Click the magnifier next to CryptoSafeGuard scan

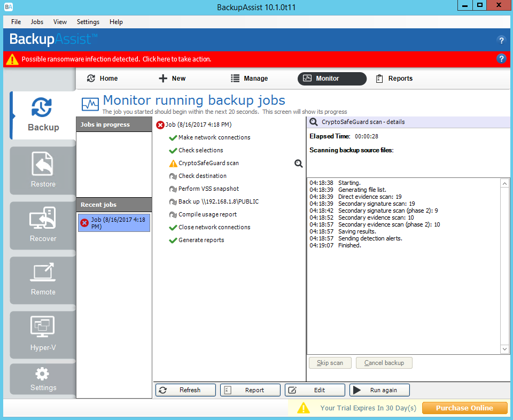click(298, 163)
